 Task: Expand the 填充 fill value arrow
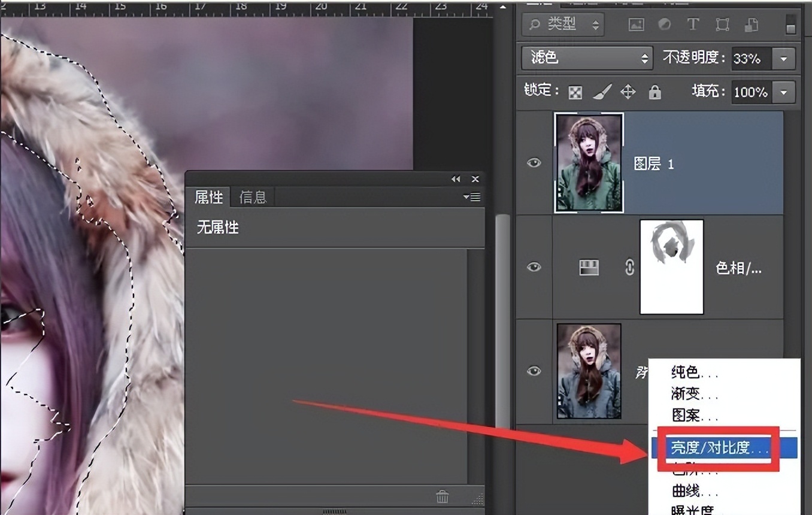tap(783, 92)
